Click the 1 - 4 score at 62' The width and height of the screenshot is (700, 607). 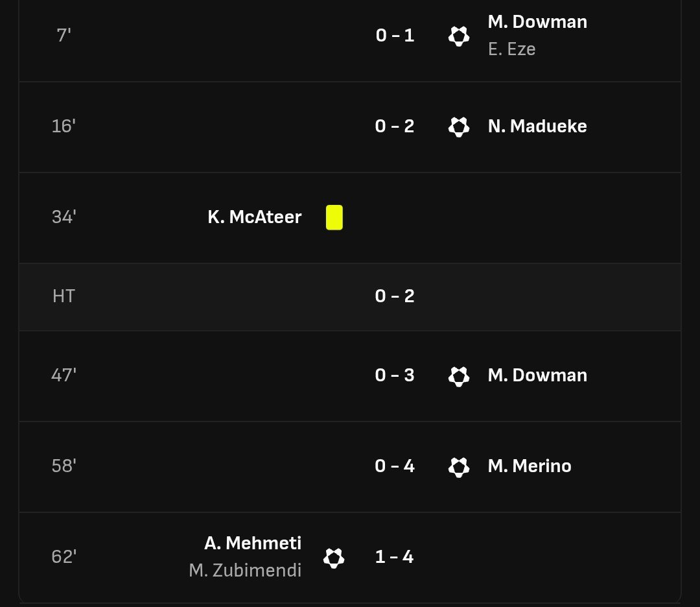point(395,557)
